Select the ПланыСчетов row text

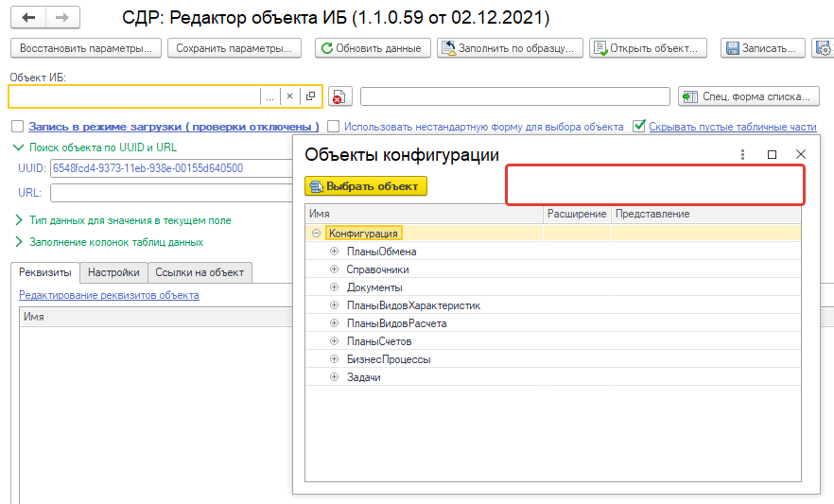(x=379, y=341)
